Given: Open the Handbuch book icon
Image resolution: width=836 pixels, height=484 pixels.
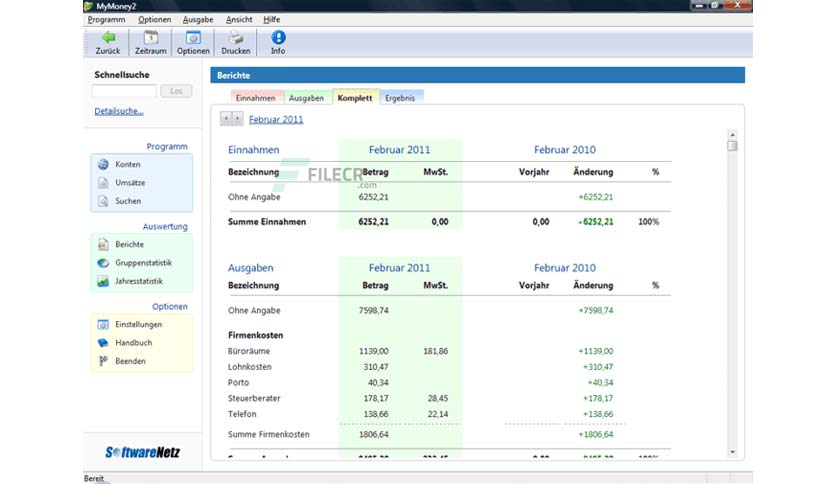Looking at the screenshot, I should [x=103, y=343].
